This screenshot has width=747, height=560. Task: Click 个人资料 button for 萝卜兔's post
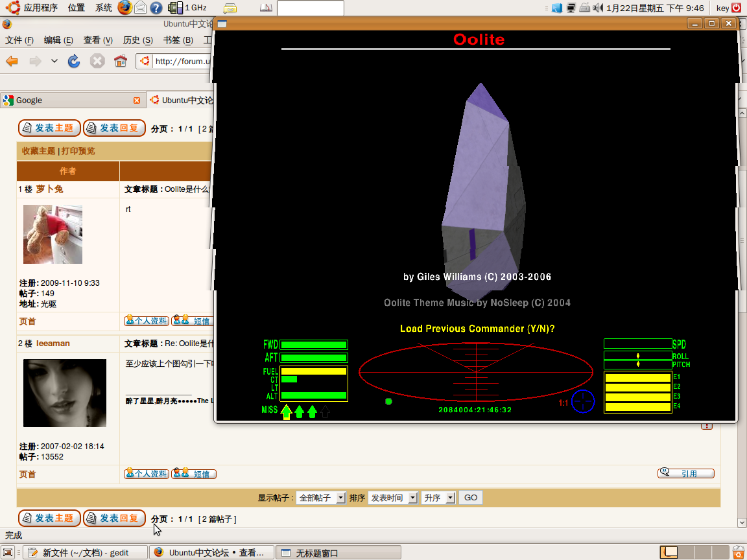tap(147, 320)
